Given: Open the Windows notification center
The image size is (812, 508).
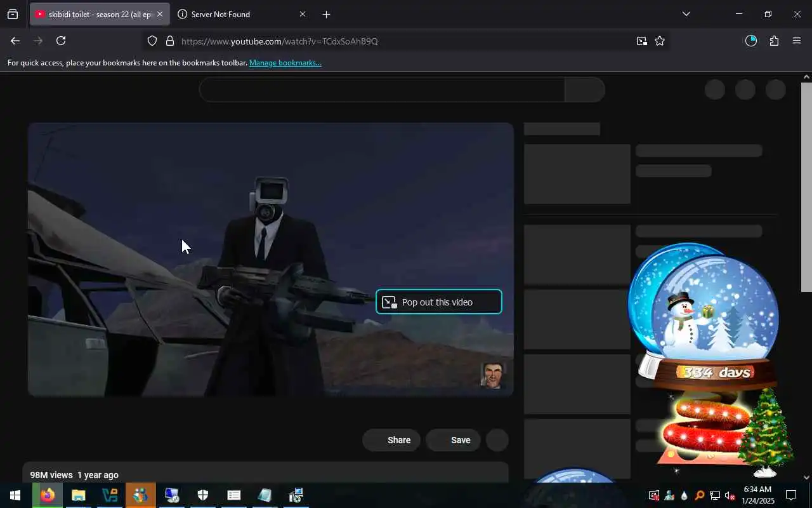Looking at the screenshot, I should coord(791,495).
